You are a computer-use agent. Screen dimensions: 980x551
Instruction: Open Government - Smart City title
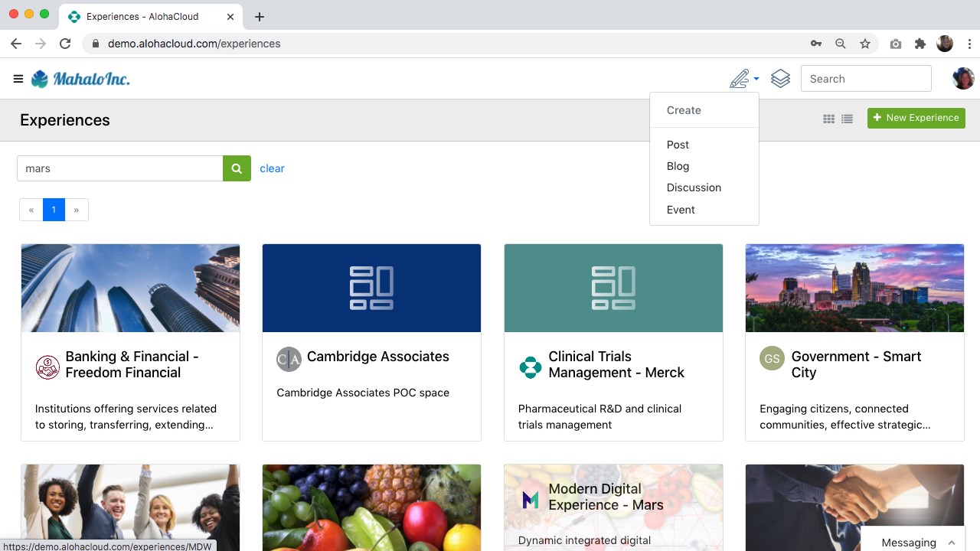pos(856,364)
